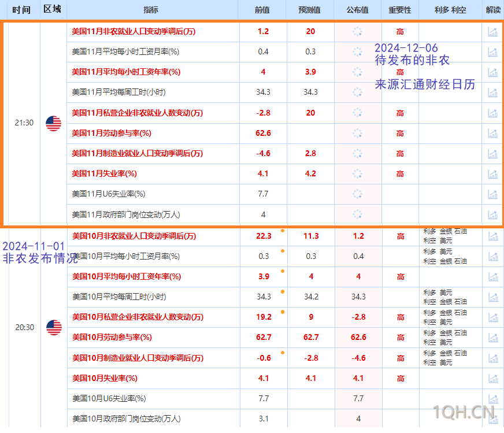Viewport: 504px width, 433px height.
Task: Open 美国10月政府部门岗位变动(万人) indicator
Action: [127, 419]
